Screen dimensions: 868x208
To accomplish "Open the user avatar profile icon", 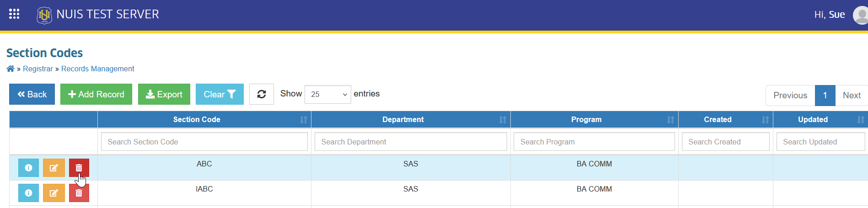I will point(861,15).
